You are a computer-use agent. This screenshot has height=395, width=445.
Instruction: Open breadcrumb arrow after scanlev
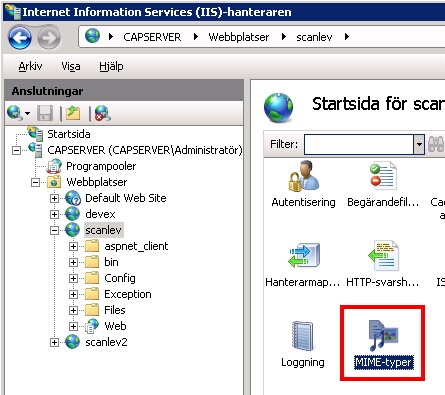tap(347, 37)
